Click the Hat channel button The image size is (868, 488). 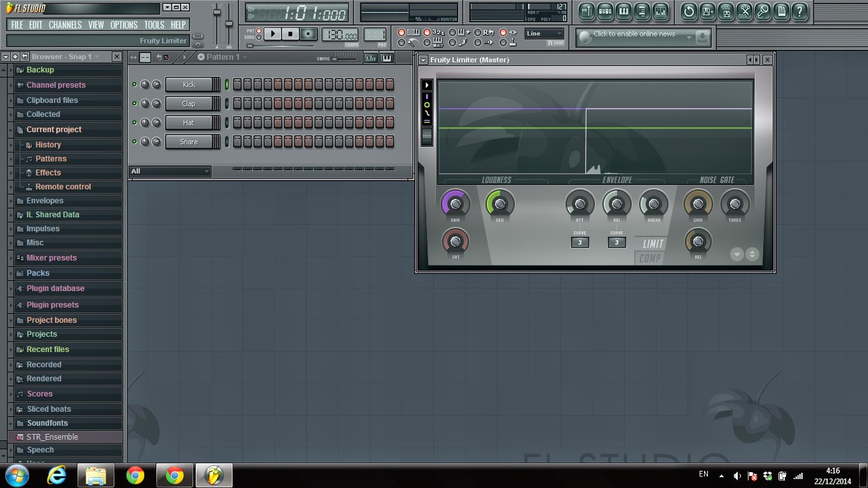tap(189, 123)
